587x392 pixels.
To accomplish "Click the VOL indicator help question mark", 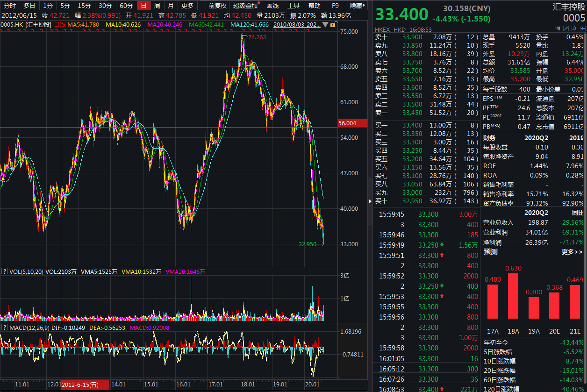I will [4, 271].
